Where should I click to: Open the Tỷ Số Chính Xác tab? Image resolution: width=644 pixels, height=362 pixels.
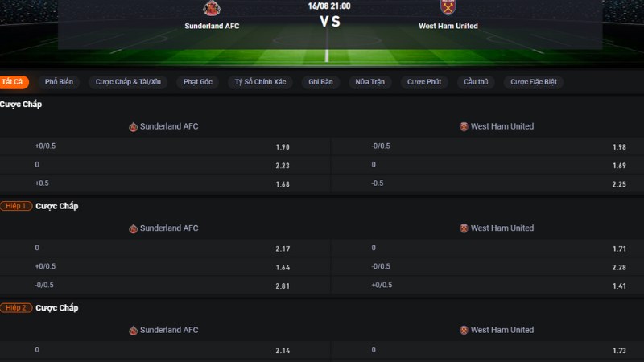tap(260, 82)
